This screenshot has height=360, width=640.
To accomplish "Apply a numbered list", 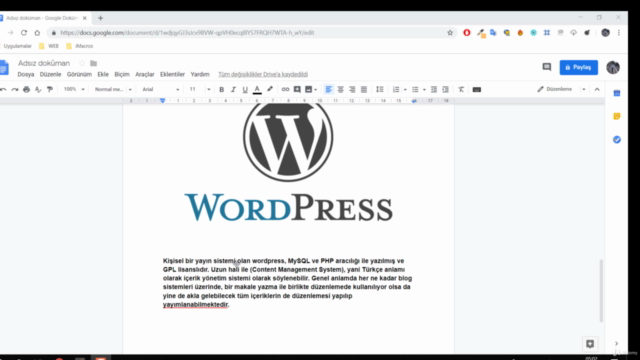I will tap(396, 89).
